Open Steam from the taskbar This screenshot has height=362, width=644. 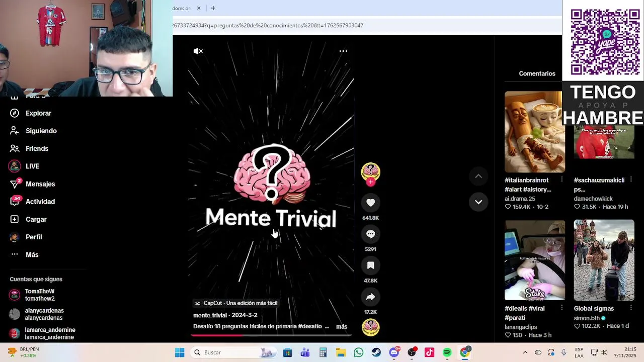(x=376, y=352)
